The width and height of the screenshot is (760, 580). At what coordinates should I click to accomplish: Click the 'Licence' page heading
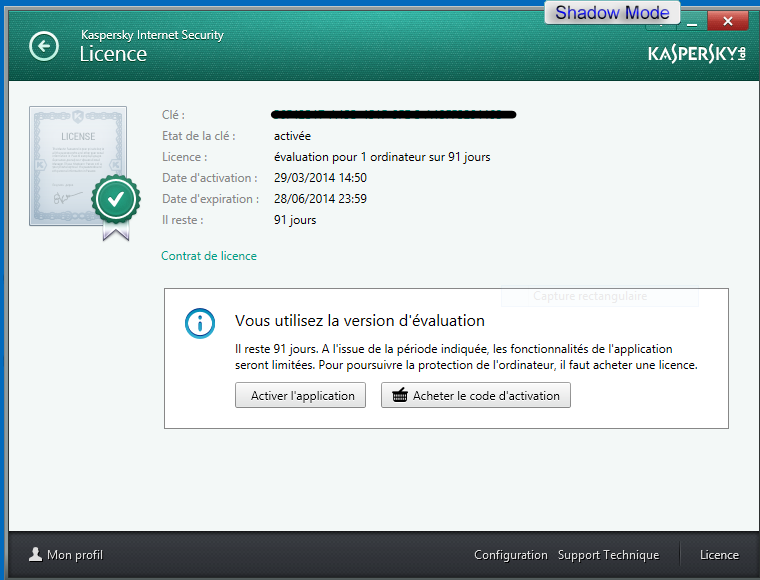[113, 54]
